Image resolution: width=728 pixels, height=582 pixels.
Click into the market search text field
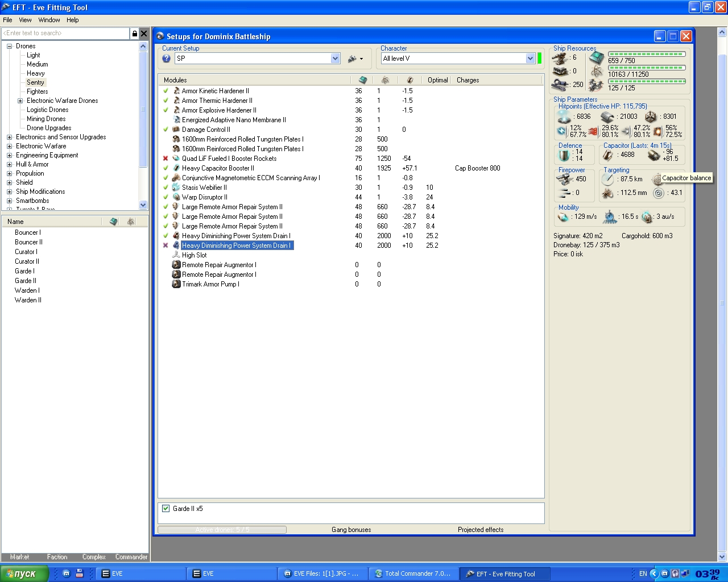pyautogui.click(x=66, y=34)
